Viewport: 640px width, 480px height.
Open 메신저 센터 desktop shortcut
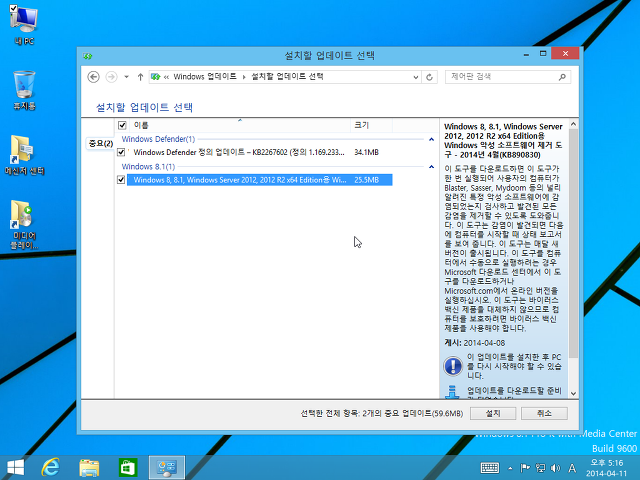(24, 155)
